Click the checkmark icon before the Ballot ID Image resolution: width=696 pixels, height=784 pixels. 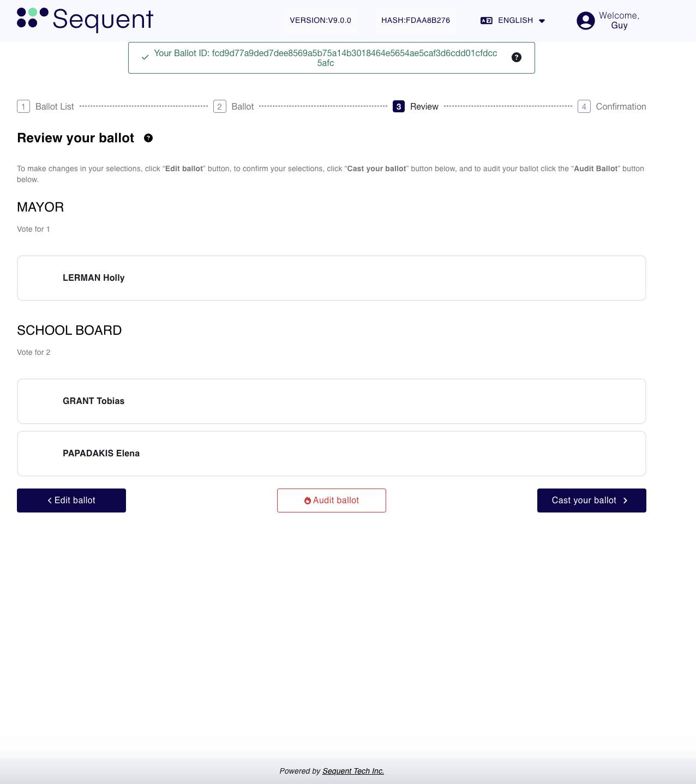pyautogui.click(x=145, y=57)
